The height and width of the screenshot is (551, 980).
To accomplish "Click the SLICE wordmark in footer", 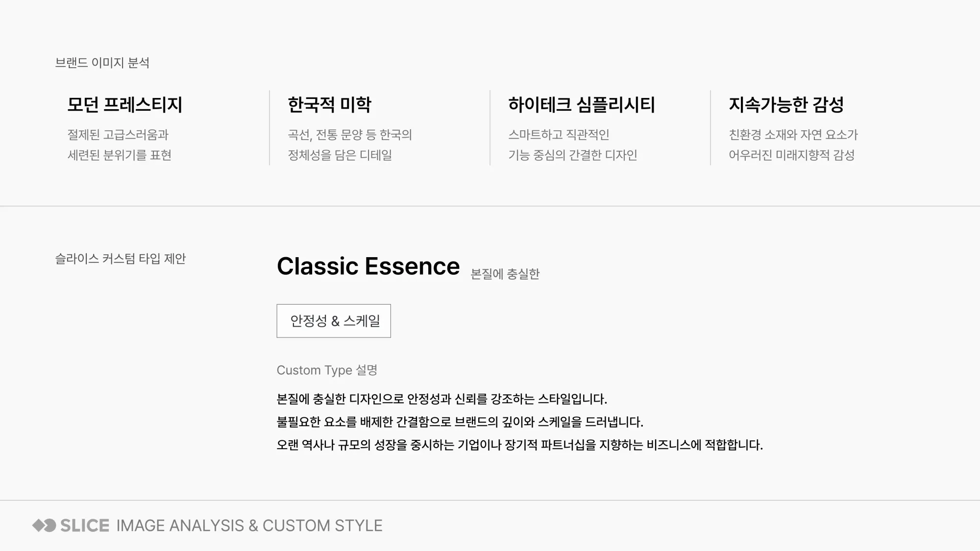I will coord(85,526).
